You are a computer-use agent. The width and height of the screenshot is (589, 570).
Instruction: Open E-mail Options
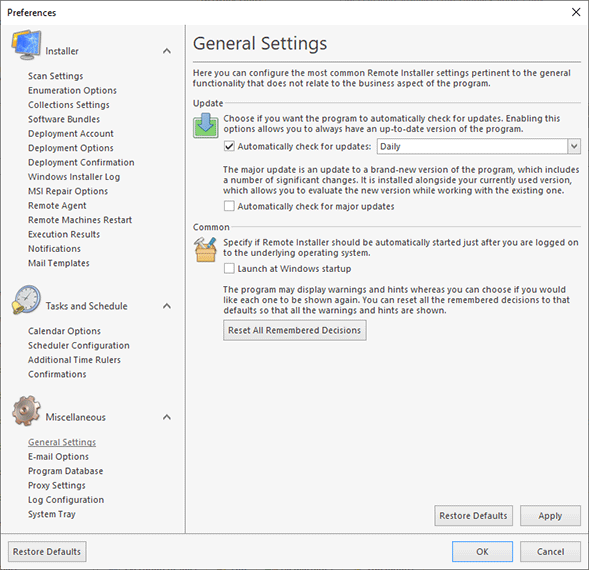(59, 457)
